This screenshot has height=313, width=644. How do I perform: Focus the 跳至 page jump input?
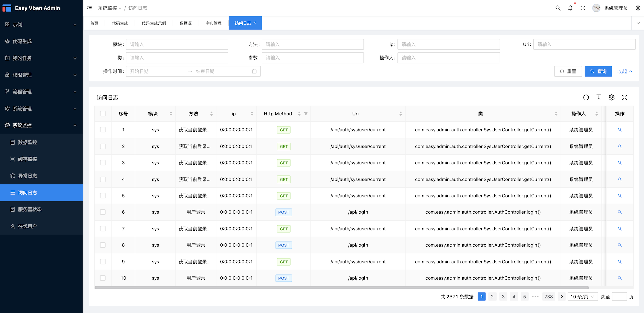[619, 297]
